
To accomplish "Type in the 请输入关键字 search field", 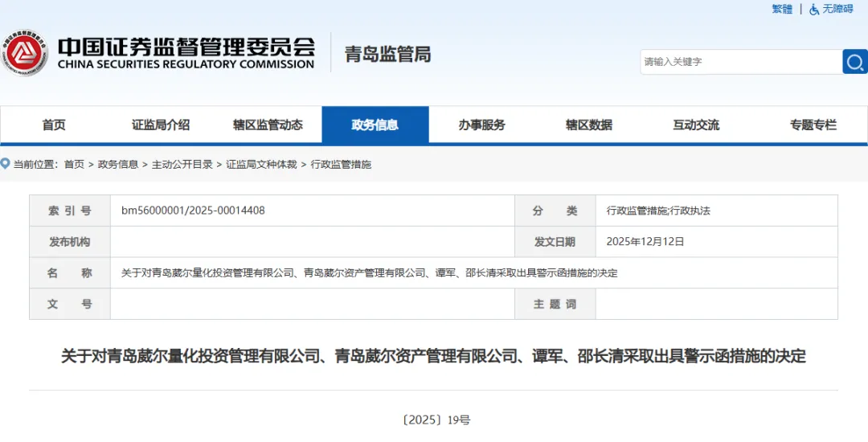I will (x=739, y=62).
